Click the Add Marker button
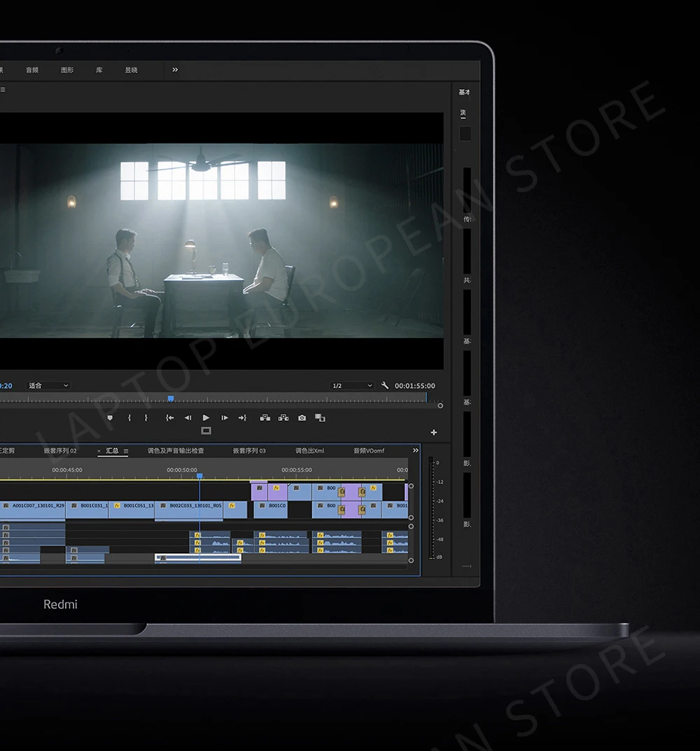The width and height of the screenshot is (700, 751). 110,418
